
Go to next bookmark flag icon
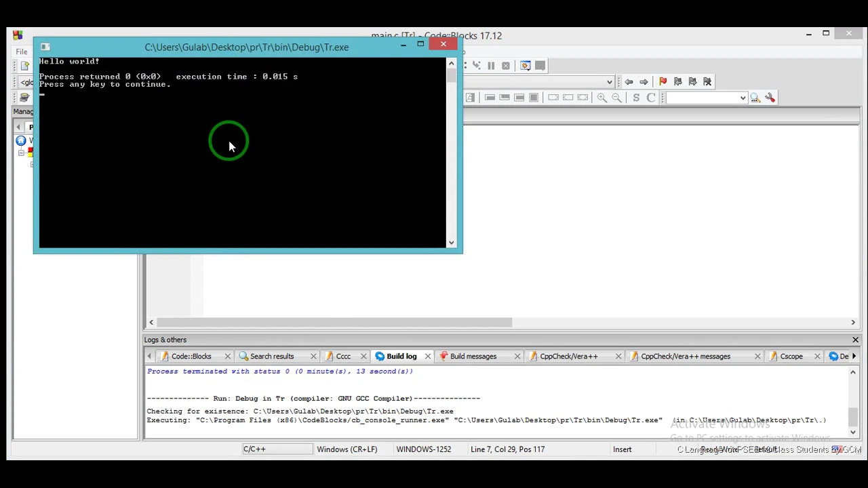(692, 82)
